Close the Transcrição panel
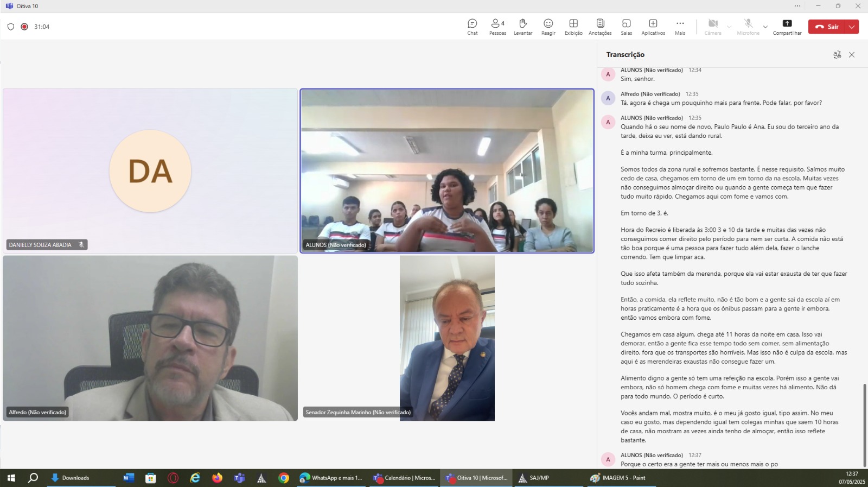868x487 pixels. 852,55
